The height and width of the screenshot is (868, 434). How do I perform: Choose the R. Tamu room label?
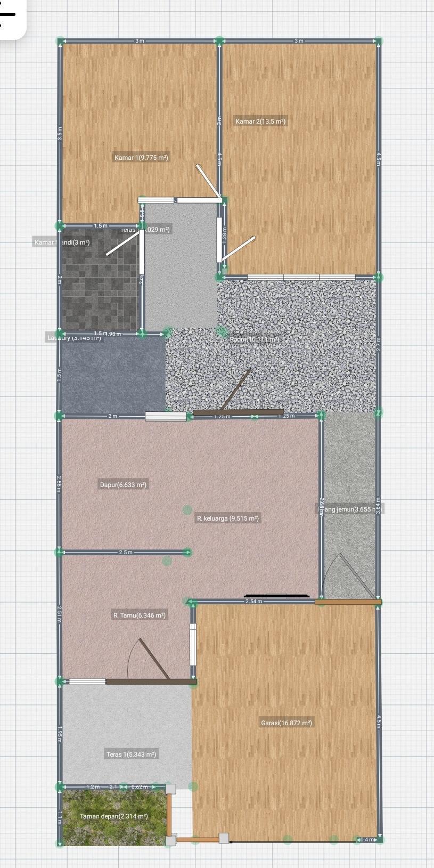[x=140, y=615]
